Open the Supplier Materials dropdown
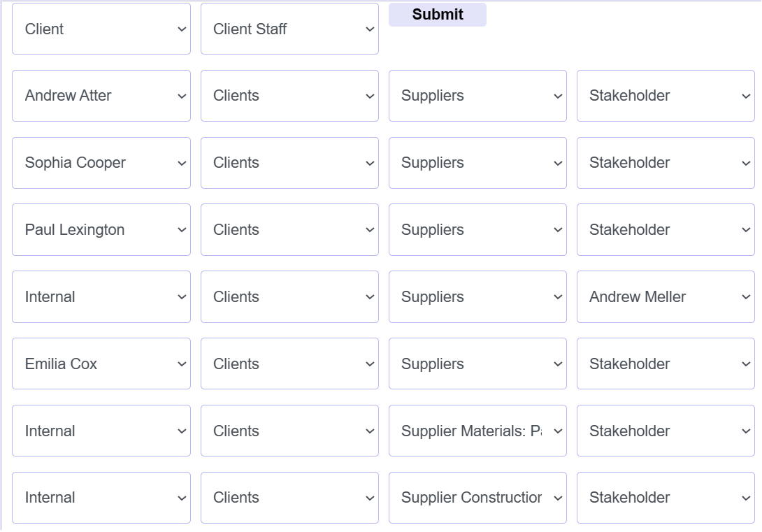The height and width of the screenshot is (532, 762). (x=477, y=431)
